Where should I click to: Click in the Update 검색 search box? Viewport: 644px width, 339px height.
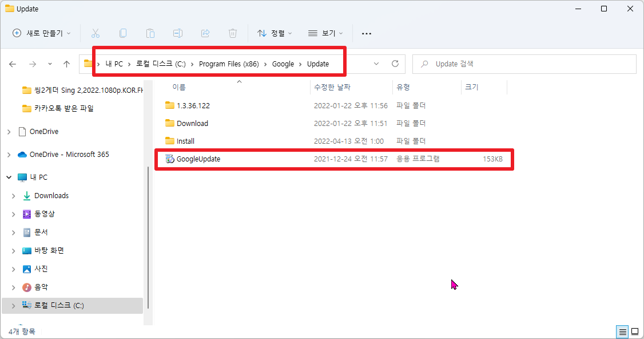coord(524,64)
